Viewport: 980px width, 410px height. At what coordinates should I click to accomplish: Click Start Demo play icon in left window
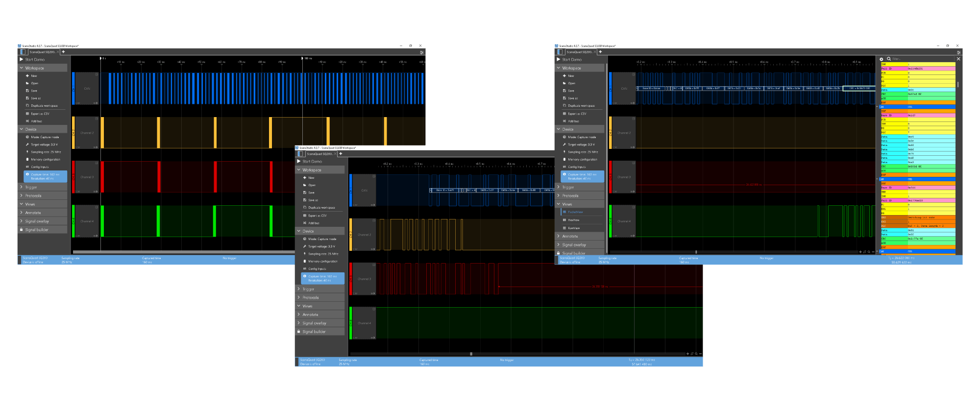point(22,60)
